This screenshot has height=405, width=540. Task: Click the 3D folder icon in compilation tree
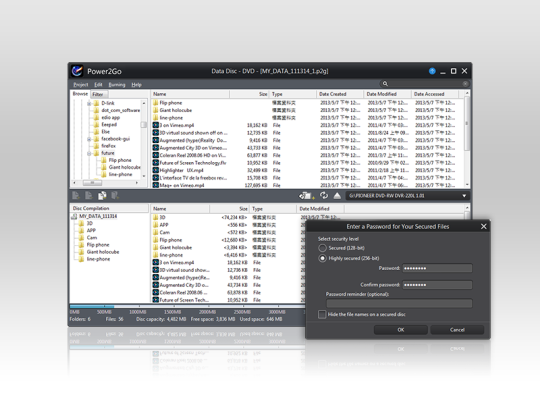[82, 223]
